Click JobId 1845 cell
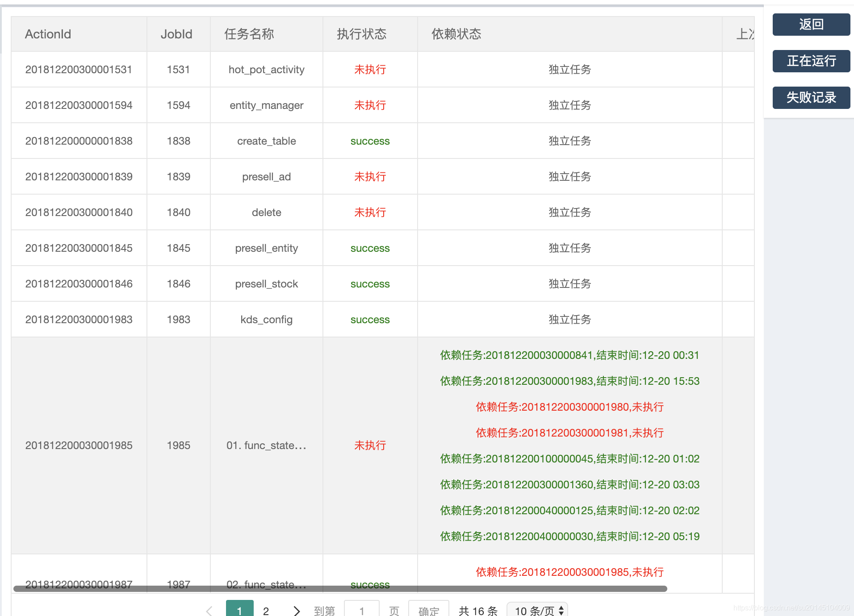The width and height of the screenshot is (854, 616). (179, 248)
